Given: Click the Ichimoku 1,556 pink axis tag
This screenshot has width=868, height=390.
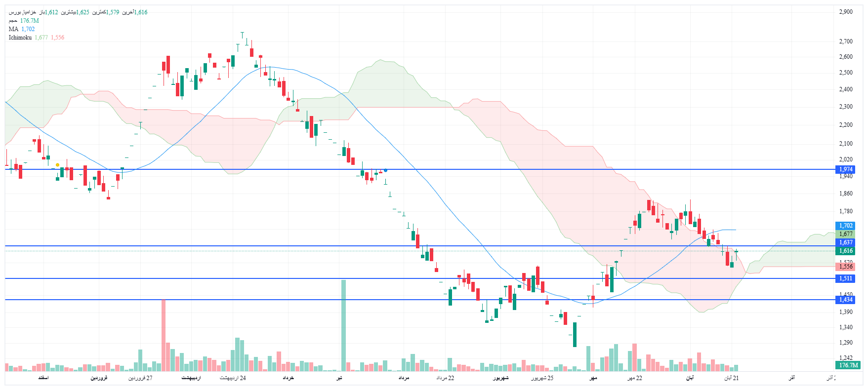Looking at the screenshot, I should tap(846, 267).
